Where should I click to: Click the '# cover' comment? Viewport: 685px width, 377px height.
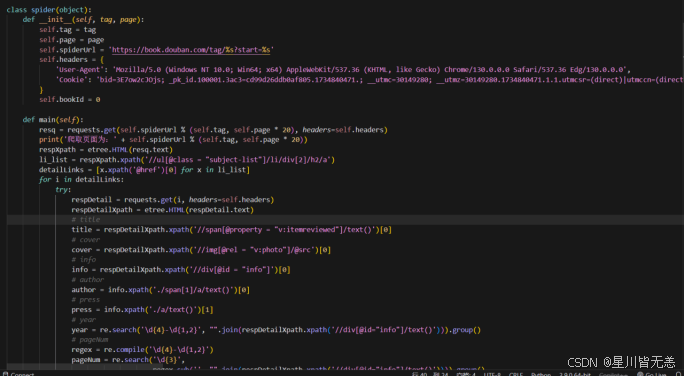(86, 240)
